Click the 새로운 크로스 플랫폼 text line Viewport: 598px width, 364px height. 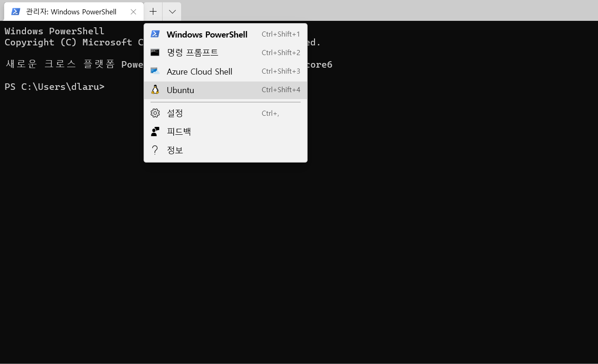click(x=74, y=64)
